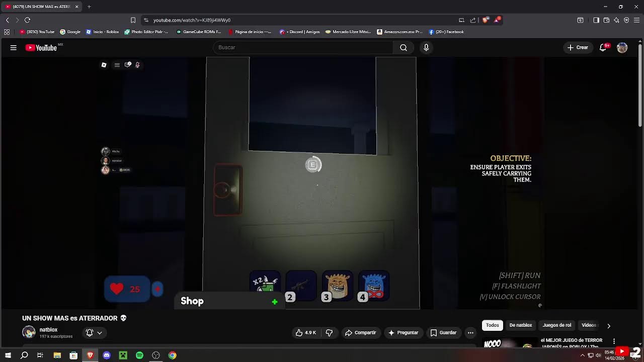The height and width of the screenshot is (362, 644).
Task: Click the Crear button
Action: (x=578, y=47)
